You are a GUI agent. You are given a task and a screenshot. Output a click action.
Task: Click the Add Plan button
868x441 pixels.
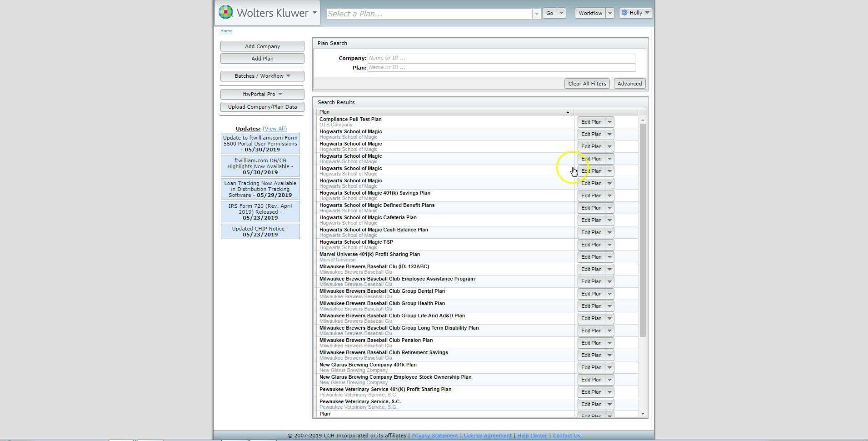(x=262, y=58)
